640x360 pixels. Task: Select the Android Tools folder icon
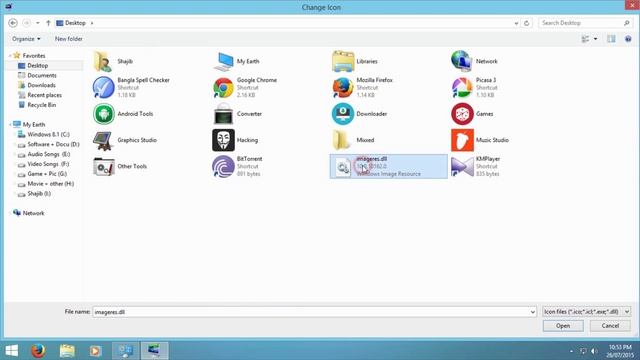pyautogui.click(x=103, y=114)
